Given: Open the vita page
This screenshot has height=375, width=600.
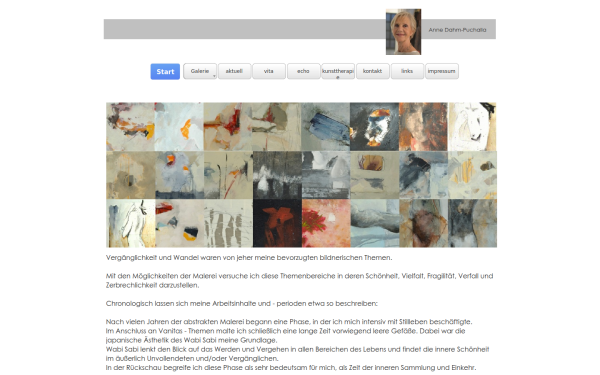Looking at the screenshot, I should coord(269,71).
